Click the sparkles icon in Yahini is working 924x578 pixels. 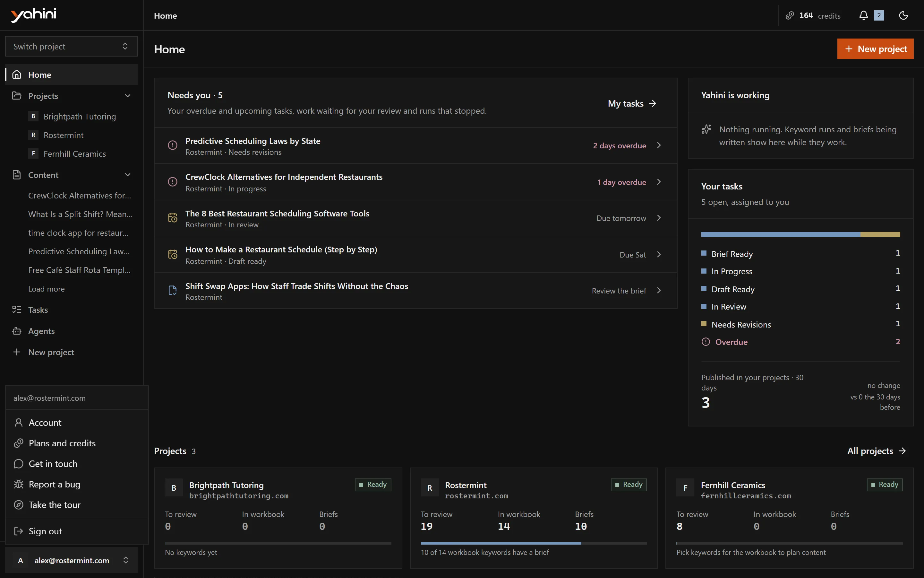pyautogui.click(x=706, y=129)
